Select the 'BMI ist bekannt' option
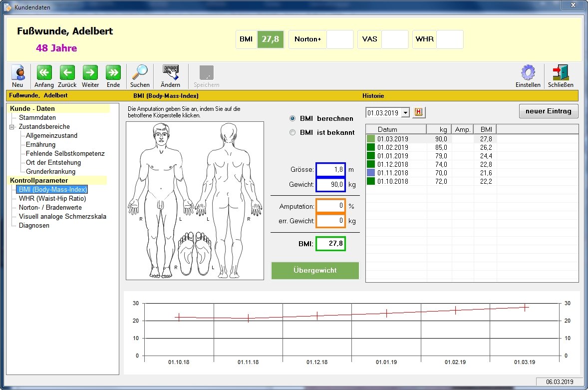The image size is (588, 390). (x=293, y=133)
